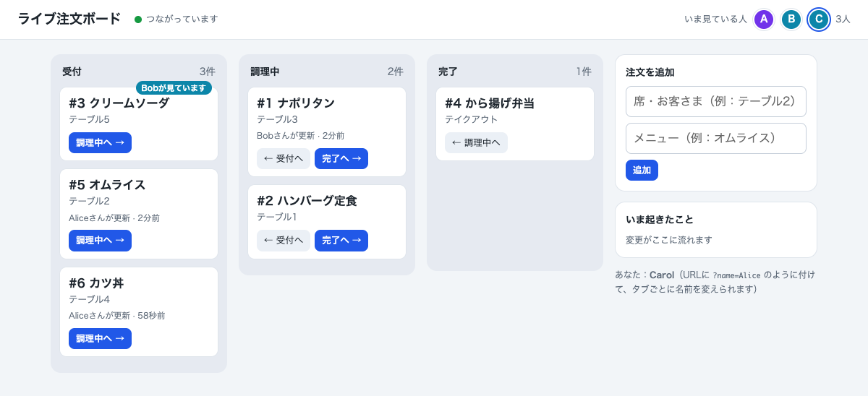Click the 2件 count in 調理中
Viewport: 868px width, 396px height.
coord(396,72)
